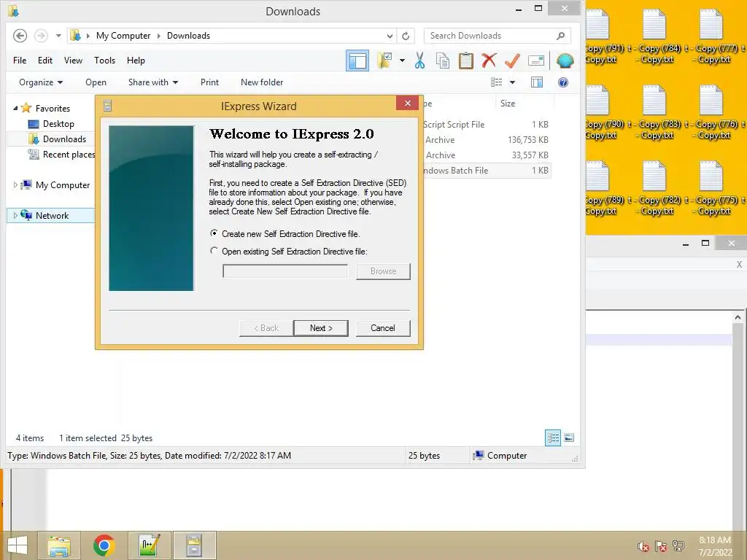The image size is (747, 560).
Task: Open the View menu
Action: pyautogui.click(x=73, y=61)
